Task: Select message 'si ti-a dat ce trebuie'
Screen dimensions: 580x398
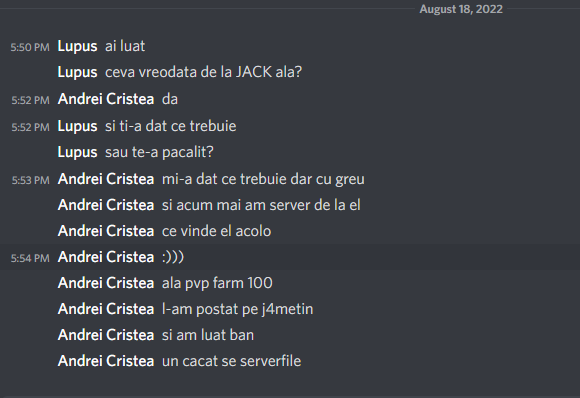Action: pyautogui.click(x=171, y=126)
